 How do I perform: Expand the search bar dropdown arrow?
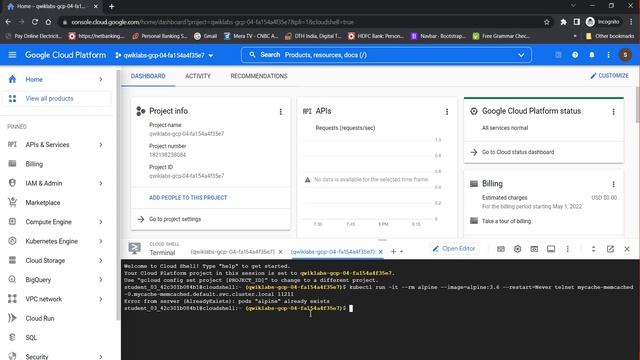tap(521, 55)
